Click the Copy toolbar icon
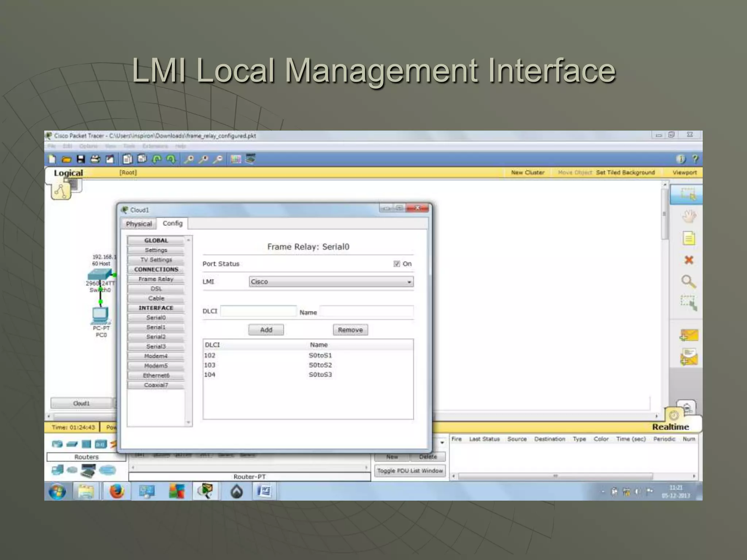The height and width of the screenshot is (560, 747). click(x=127, y=159)
